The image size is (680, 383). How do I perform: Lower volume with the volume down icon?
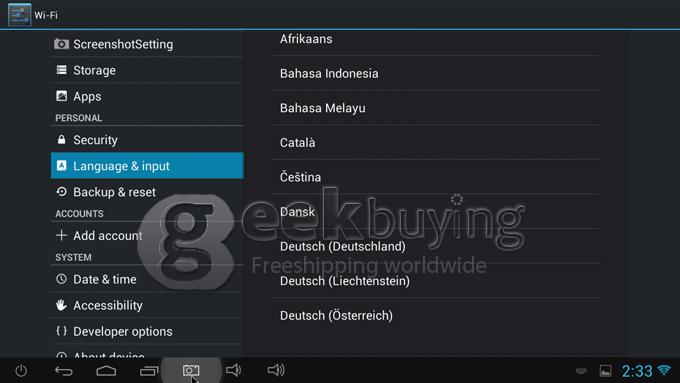pyautogui.click(x=233, y=370)
